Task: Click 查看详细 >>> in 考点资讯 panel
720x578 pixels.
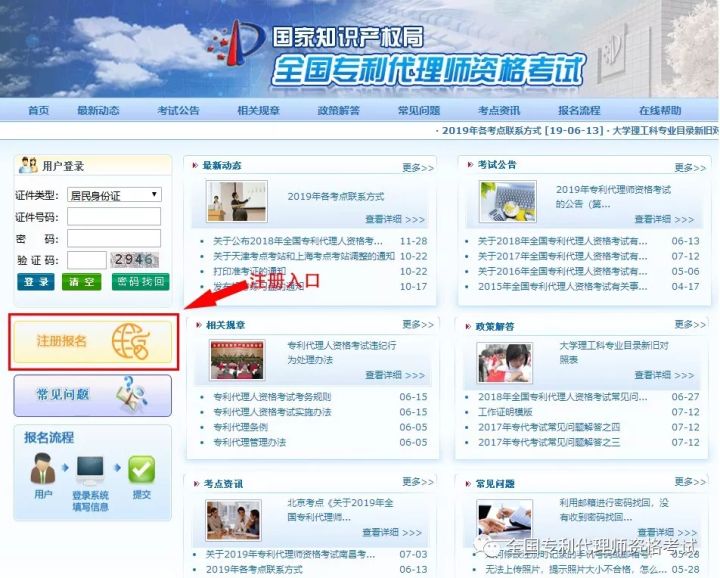Action: (x=392, y=532)
